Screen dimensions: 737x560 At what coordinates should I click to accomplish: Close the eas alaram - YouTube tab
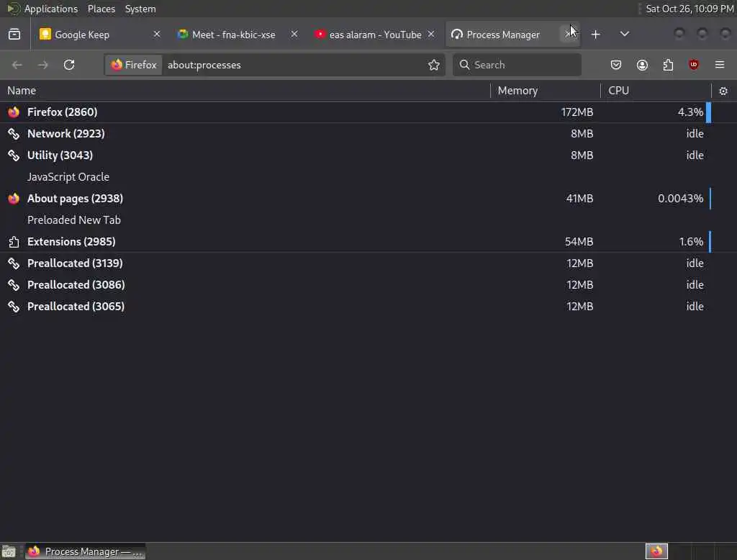point(431,35)
